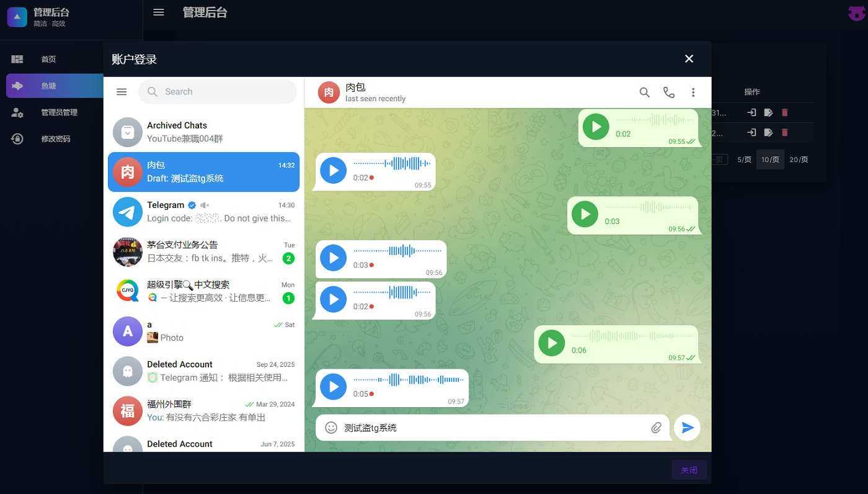This screenshot has height=494, width=868.
Task: Select the fish icon for 鱼塘
Action: pos(17,86)
